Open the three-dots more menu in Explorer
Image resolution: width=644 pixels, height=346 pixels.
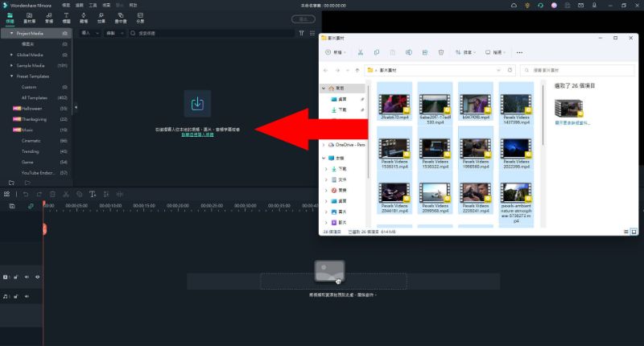(x=519, y=52)
